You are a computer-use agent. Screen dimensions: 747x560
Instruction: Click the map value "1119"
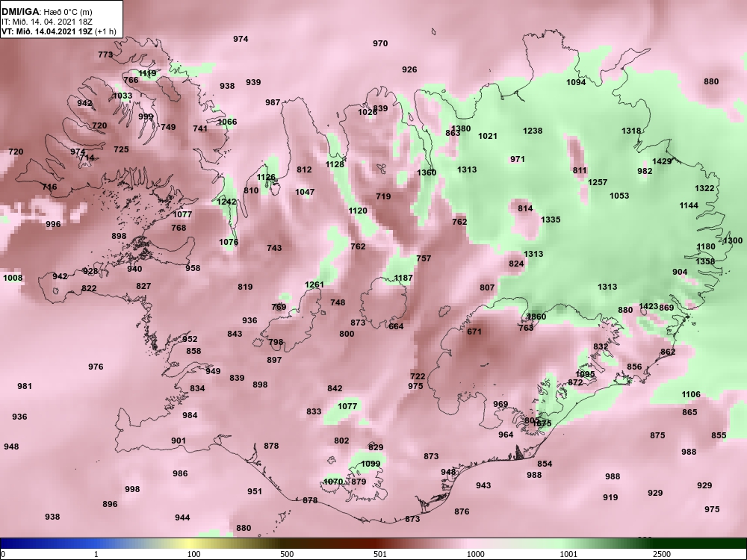pyautogui.click(x=146, y=73)
